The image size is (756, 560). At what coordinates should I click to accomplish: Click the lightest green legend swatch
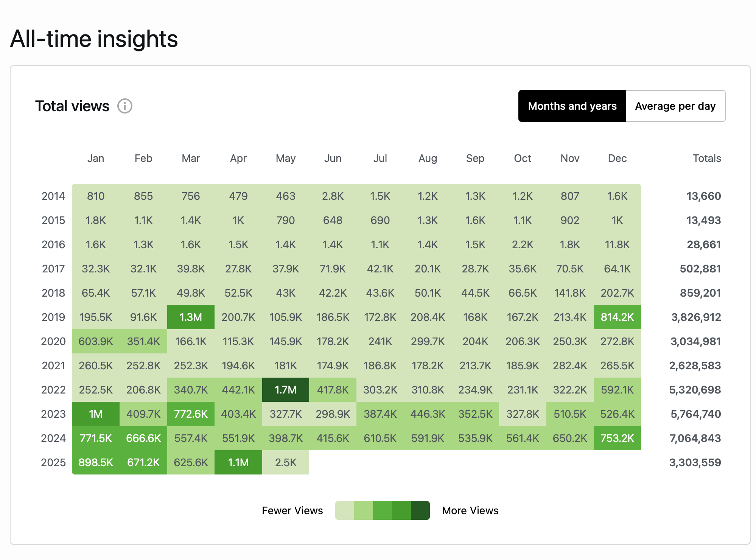[x=345, y=510]
